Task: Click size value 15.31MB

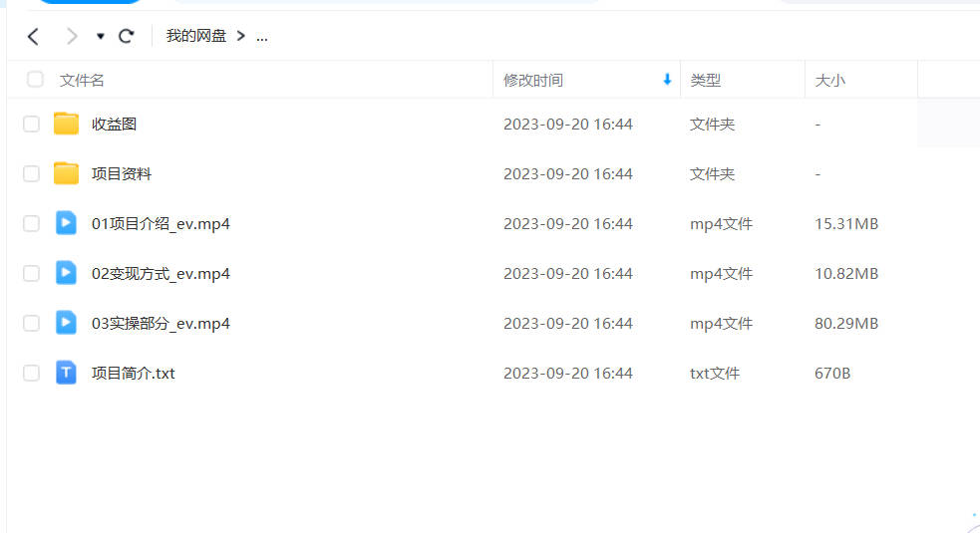Action: (846, 224)
